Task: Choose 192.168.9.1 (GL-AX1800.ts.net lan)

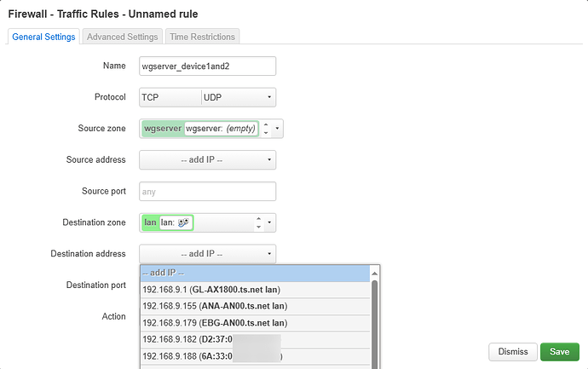Action: [x=255, y=290]
